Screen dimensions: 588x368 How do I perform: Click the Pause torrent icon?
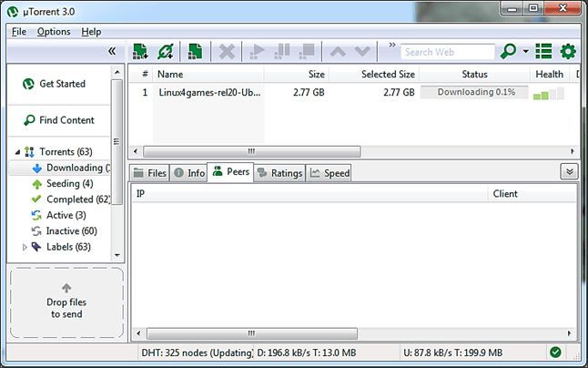282,51
